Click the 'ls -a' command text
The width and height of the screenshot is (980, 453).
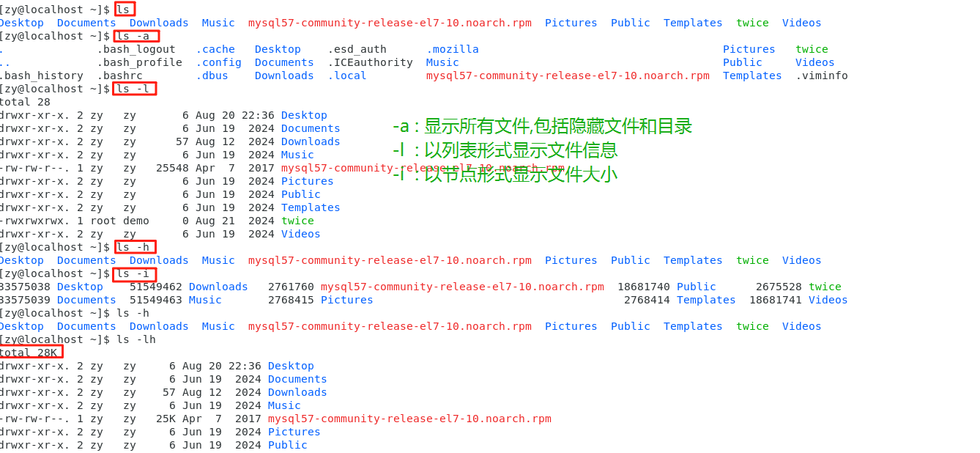click(x=133, y=36)
